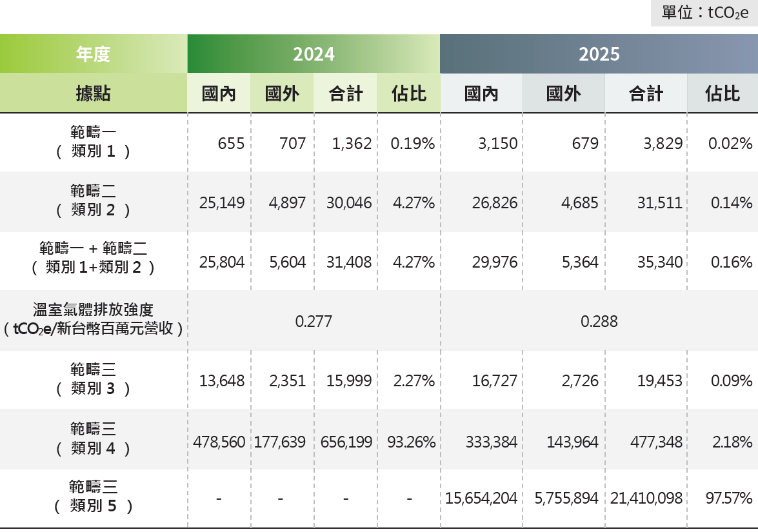Click the value 29,976
Screen dimensions: 758x532
(x=495, y=262)
